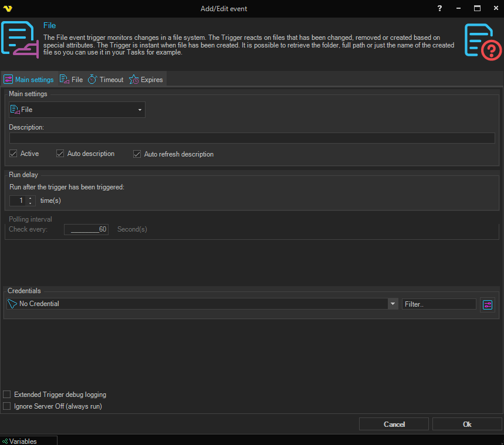The height and width of the screenshot is (445, 504).
Task: Open the credentials manager icon button
Action: tap(487, 304)
